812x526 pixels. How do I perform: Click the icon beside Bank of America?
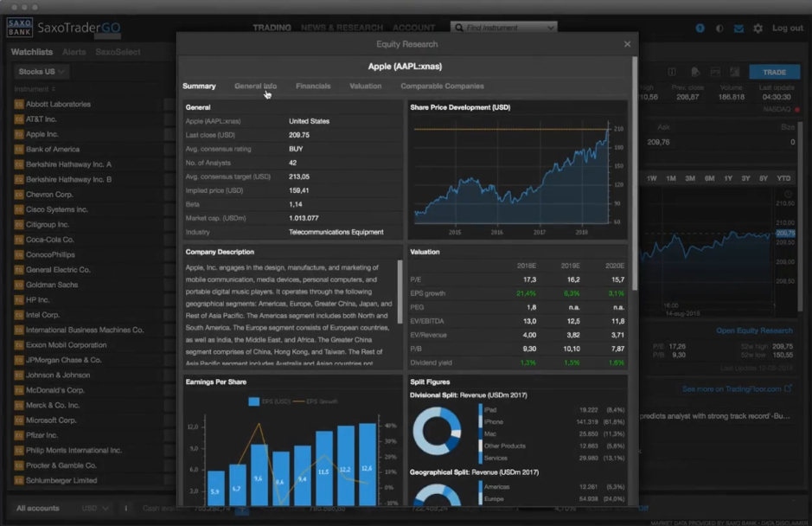19,150
